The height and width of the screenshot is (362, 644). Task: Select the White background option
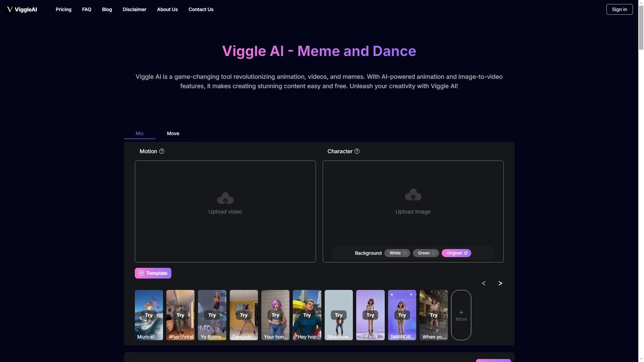pos(397,253)
